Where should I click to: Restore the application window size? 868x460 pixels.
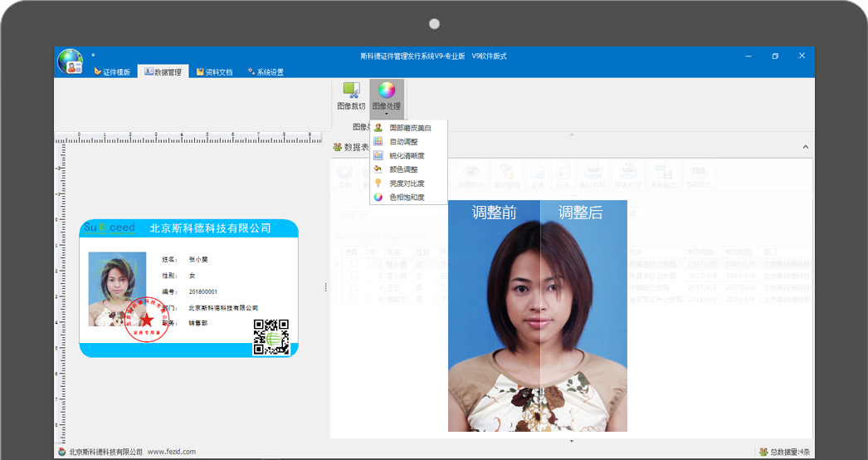pos(775,56)
